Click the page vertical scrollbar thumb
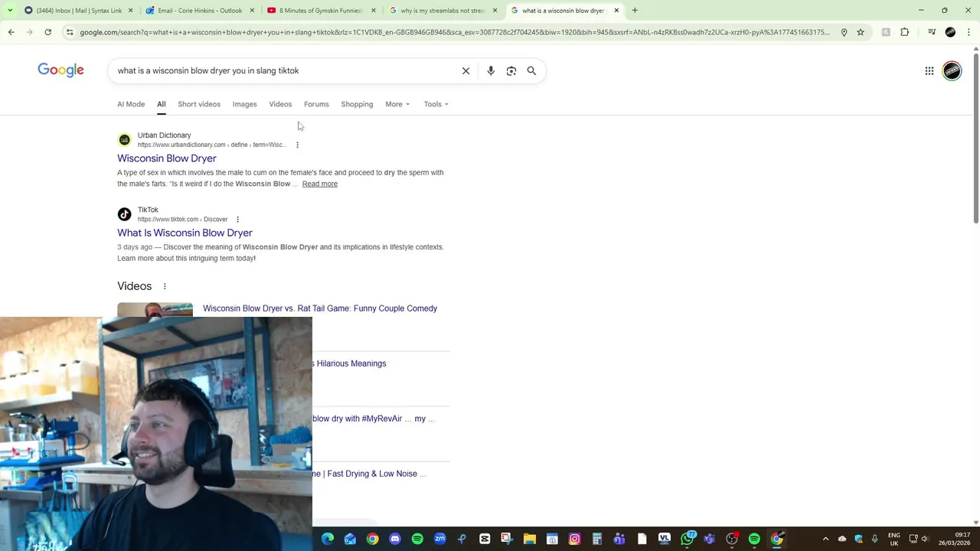 pos(975,138)
